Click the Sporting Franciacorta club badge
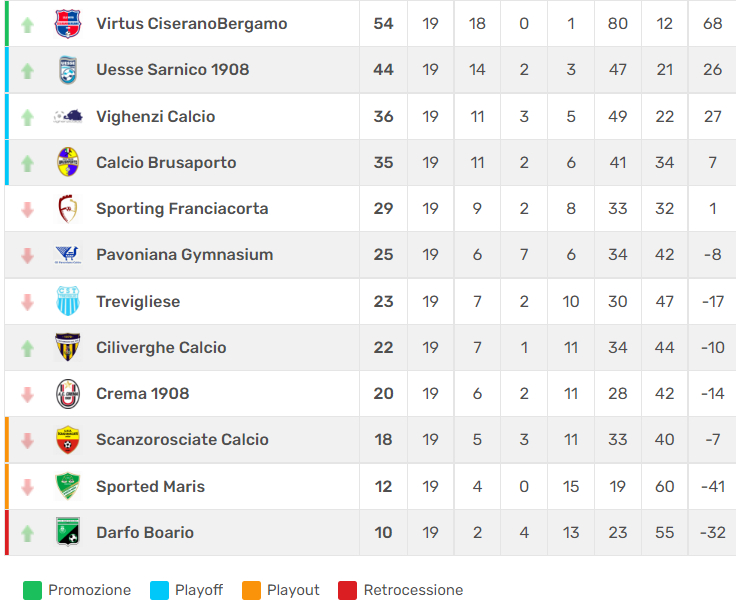Viewport: 736px width, 606px height. [68, 208]
